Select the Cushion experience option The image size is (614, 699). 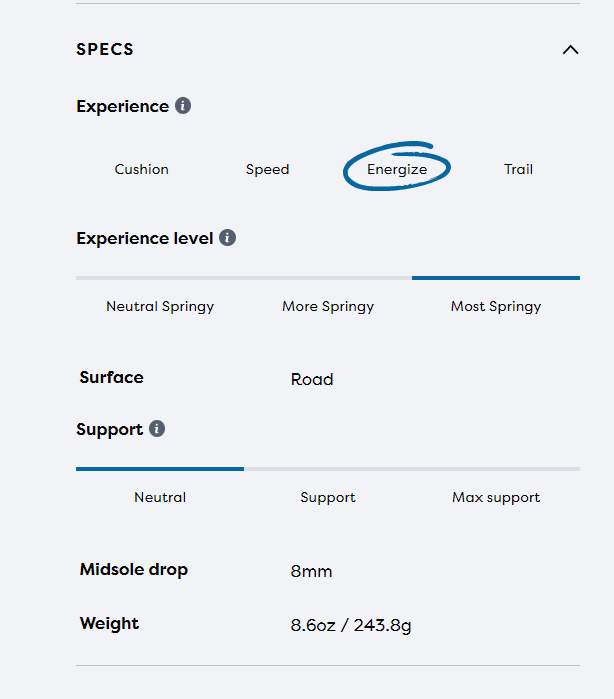142,169
